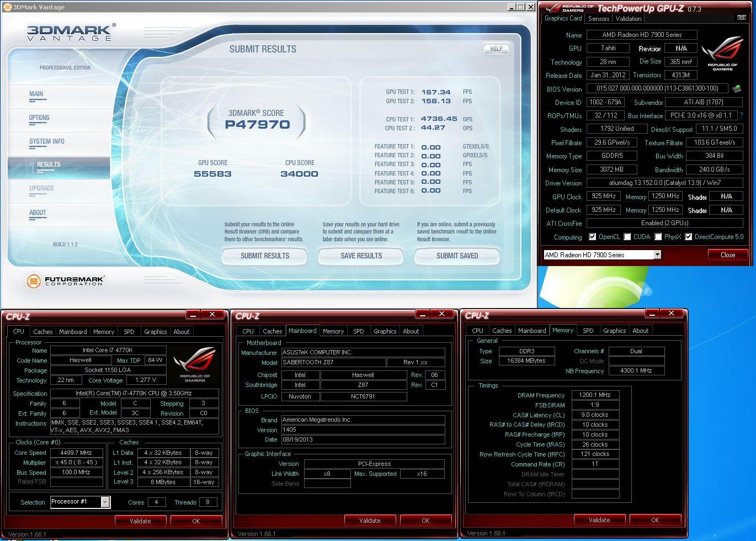756x541 pixels.
Task: Click the NB Frequency value 4300.1 MHz
Action: pyautogui.click(x=636, y=370)
